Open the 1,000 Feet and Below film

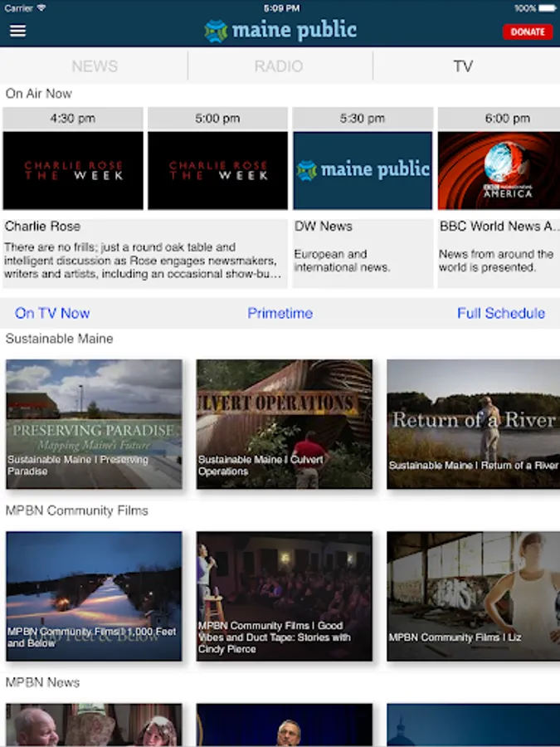94,596
